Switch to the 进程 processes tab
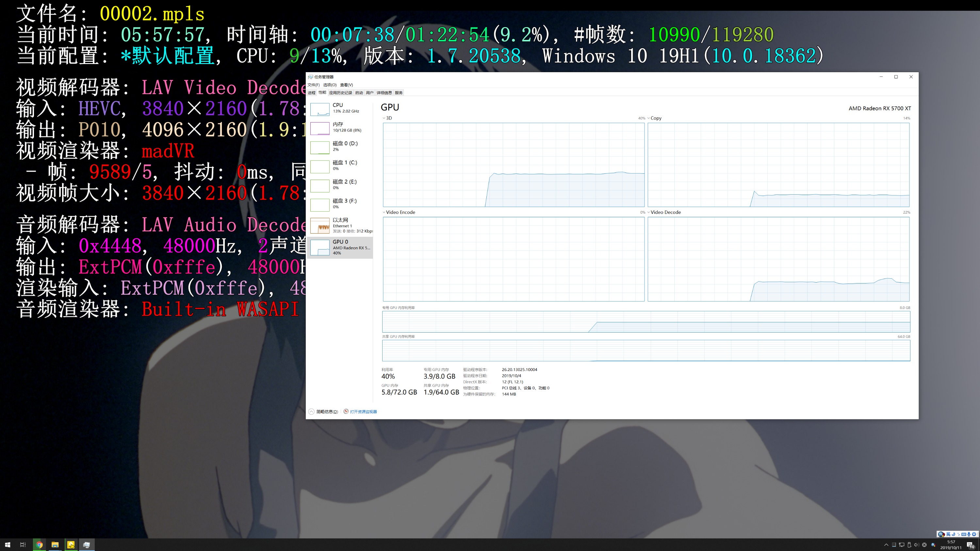This screenshot has height=551, width=980. (x=312, y=93)
